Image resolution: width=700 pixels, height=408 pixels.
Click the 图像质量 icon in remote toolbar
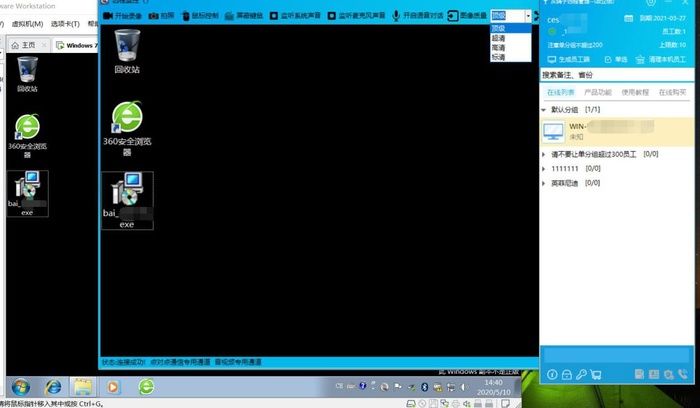point(453,16)
